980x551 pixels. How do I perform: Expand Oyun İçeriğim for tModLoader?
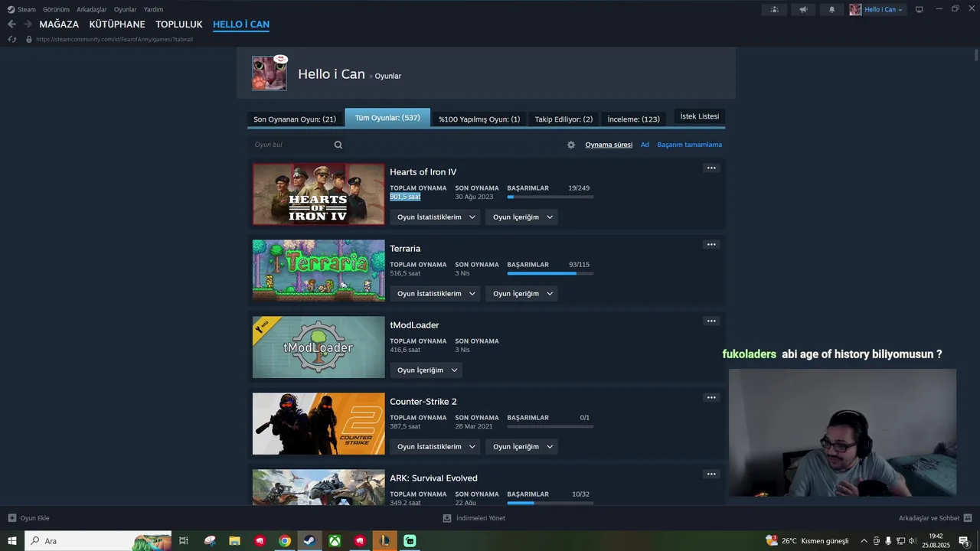click(426, 370)
